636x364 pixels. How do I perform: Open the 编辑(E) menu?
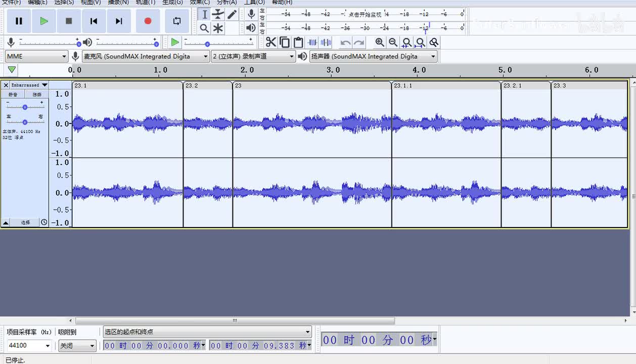click(x=38, y=2)
